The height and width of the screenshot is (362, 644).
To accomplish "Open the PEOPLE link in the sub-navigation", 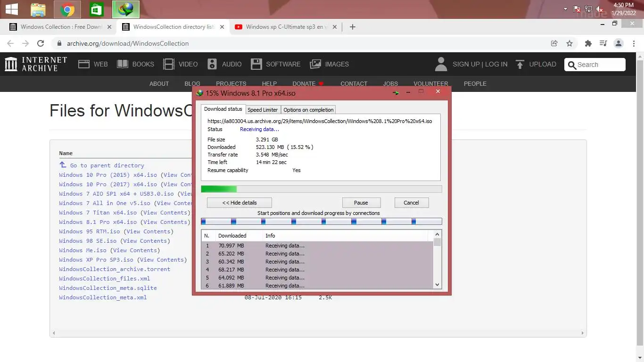I will pos(475,83).
